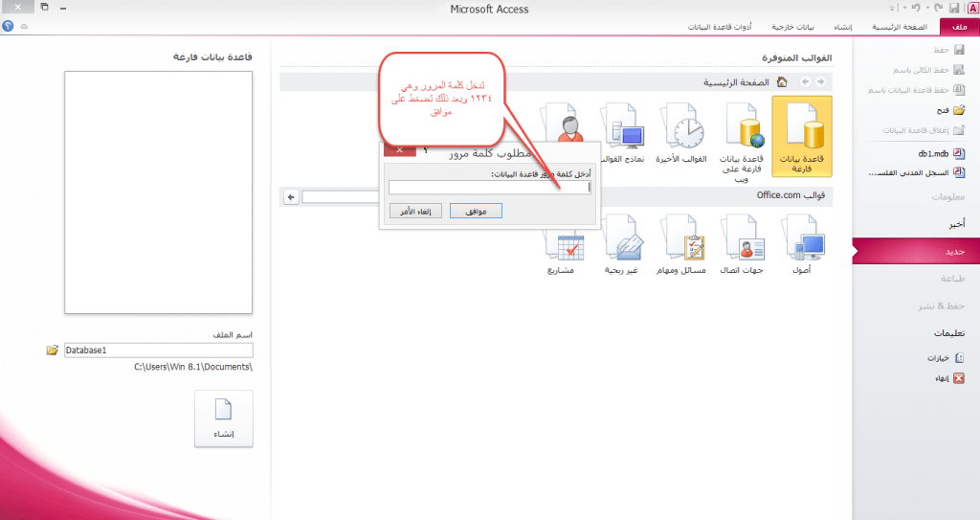Switch to the الصفحة الرئيسية ribbon tab
980x520 pixels.
900,27
